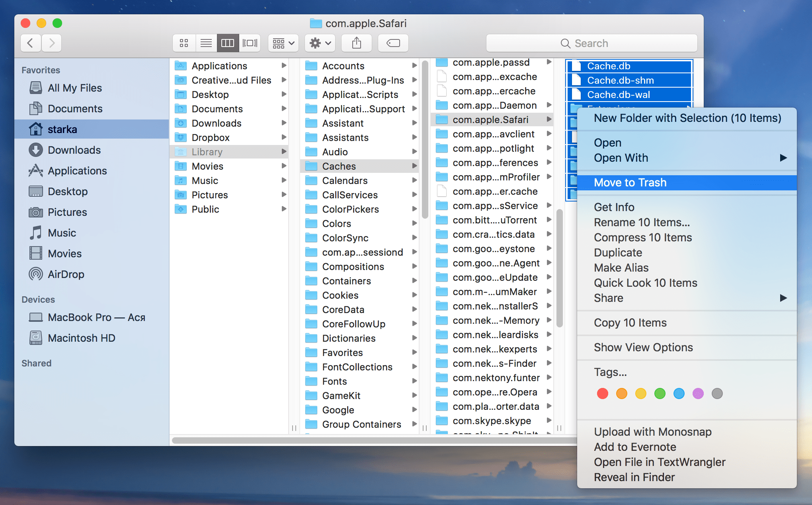Click Tags… in context menu
The width and height of the screenshot is (812, 505).
pos(687,372)
